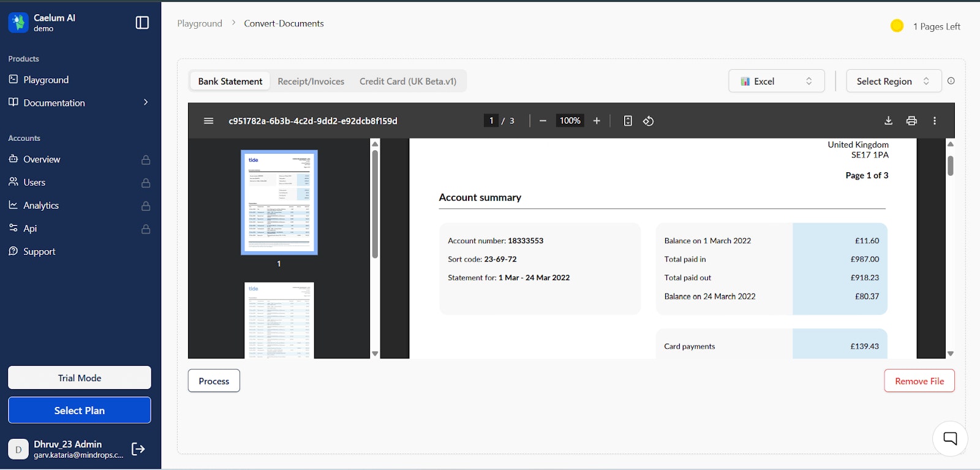This screenshot has width=980, height=470.
Task: Zoom in the PDF with the plus icon
Action: coord(597,121)
